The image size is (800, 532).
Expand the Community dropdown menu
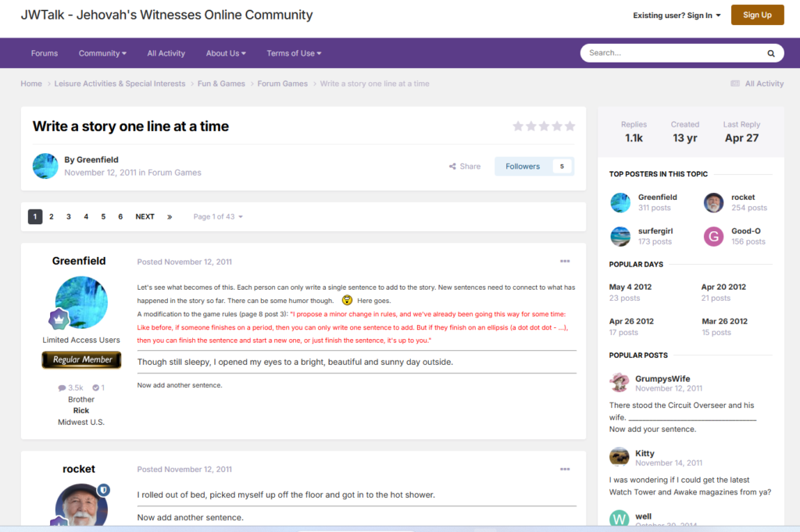102,53
